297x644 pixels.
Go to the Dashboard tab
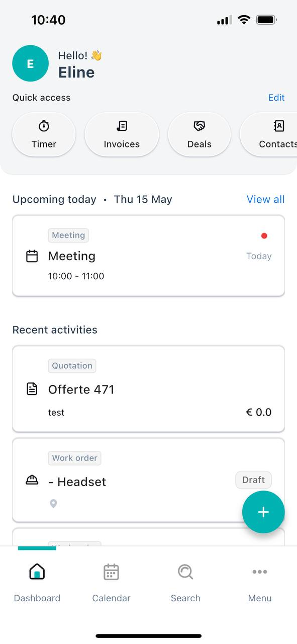pos(37,583)
